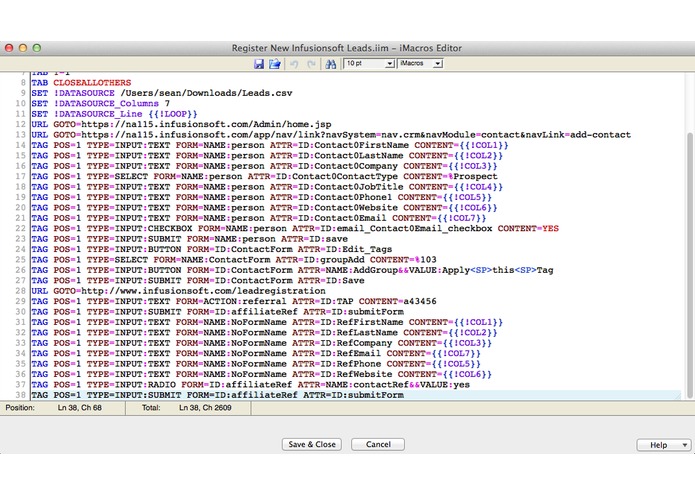Image resolution: width=695 pixels, height=494 pixels.
Task: Click the Leads.csv datasource path on line 9
Action: click(206, 93)
